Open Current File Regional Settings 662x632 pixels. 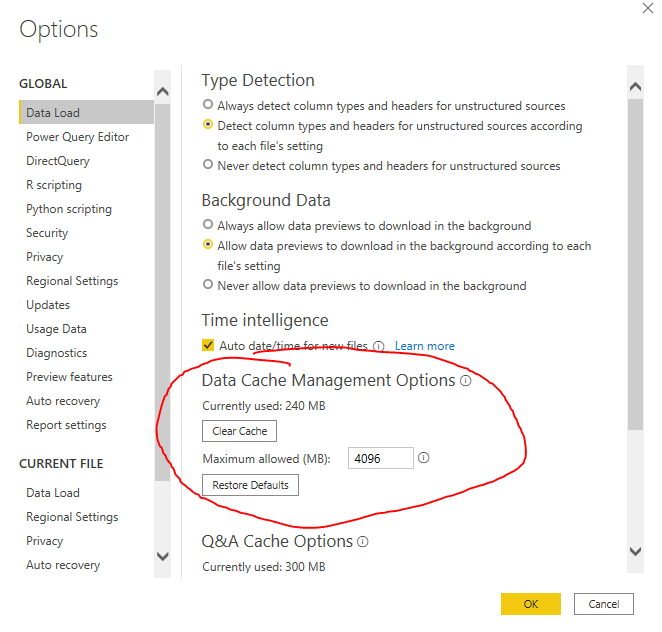tap(72, 517)
